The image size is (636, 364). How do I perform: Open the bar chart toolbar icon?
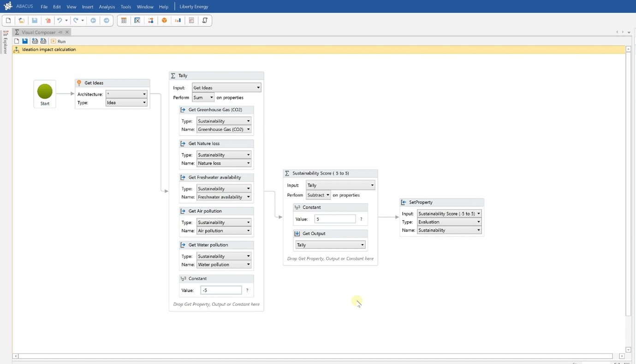tap(178, 20)
